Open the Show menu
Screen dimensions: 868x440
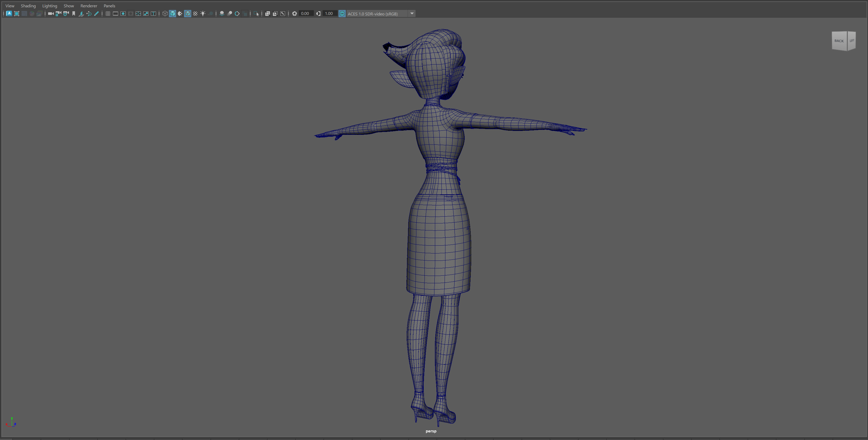[69, 6]
